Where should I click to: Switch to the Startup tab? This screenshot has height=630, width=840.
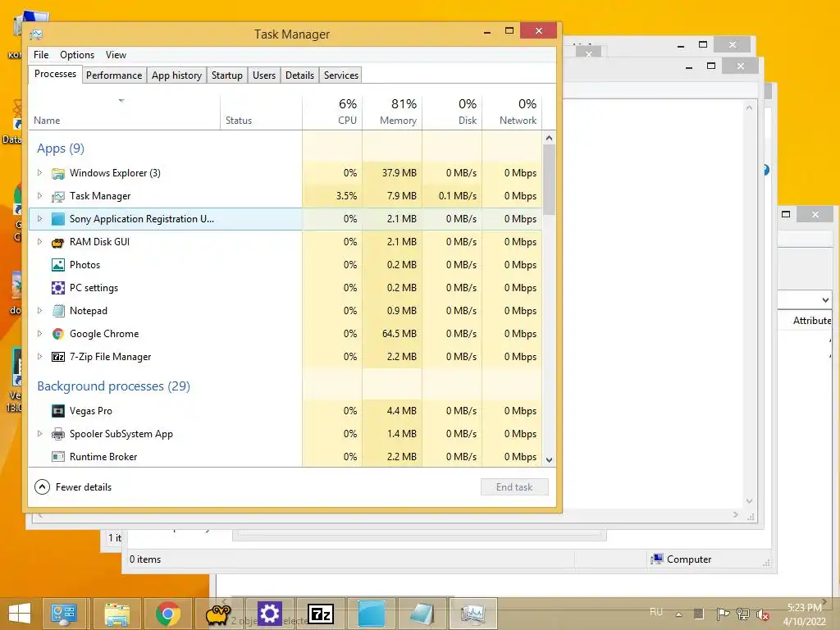tap(227, 75)
